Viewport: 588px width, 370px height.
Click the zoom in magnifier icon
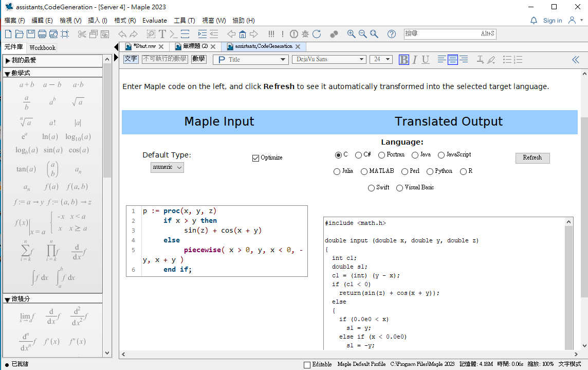[x=351, y=34]
